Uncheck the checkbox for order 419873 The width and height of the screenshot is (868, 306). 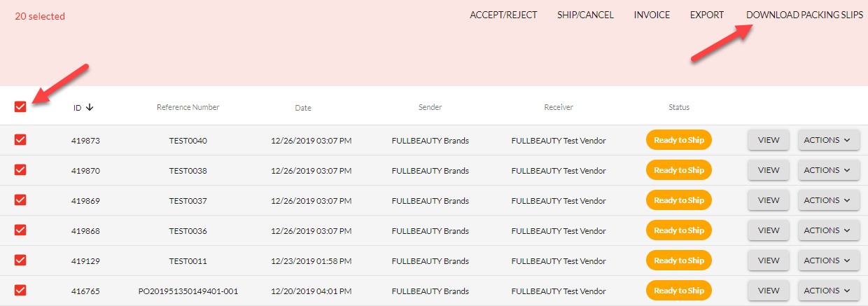point(20,140)
